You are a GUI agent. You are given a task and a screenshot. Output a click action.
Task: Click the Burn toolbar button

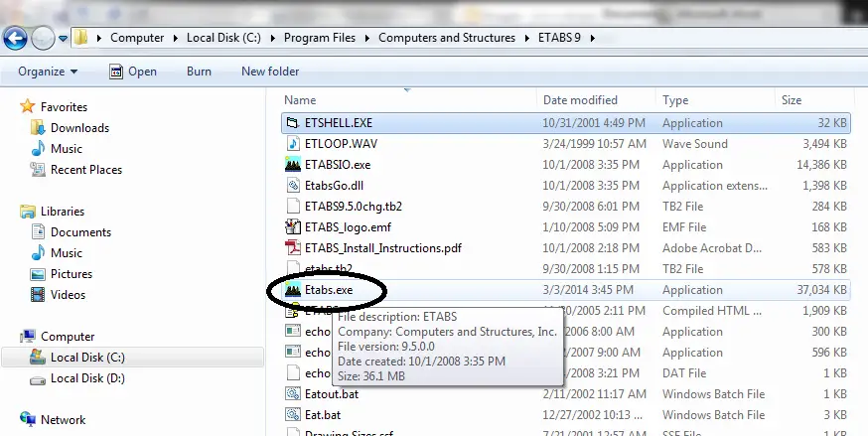[x=199, y=72]
